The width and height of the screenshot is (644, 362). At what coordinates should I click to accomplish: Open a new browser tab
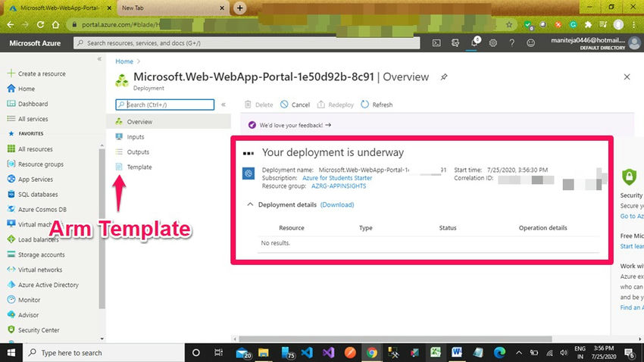(240, 8)
